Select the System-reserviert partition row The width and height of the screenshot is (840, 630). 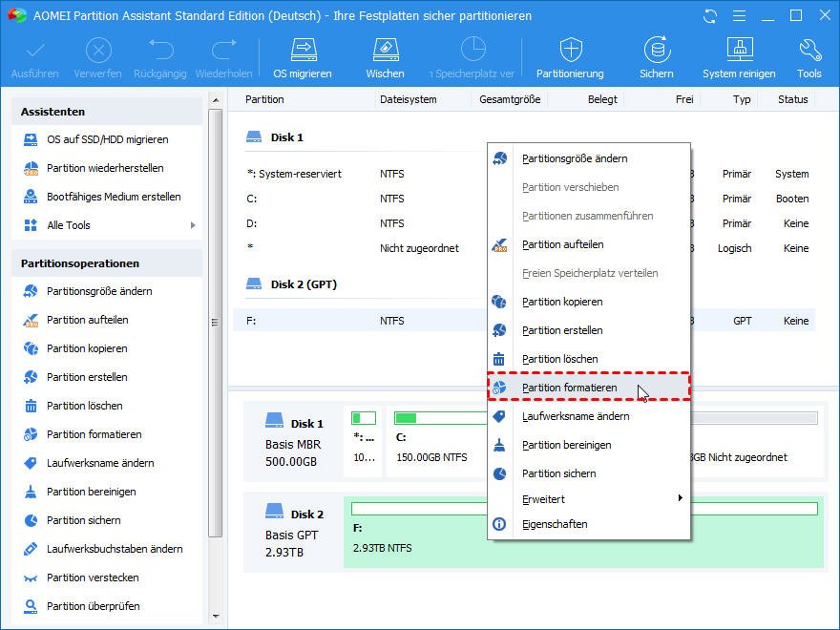[524, 174]
